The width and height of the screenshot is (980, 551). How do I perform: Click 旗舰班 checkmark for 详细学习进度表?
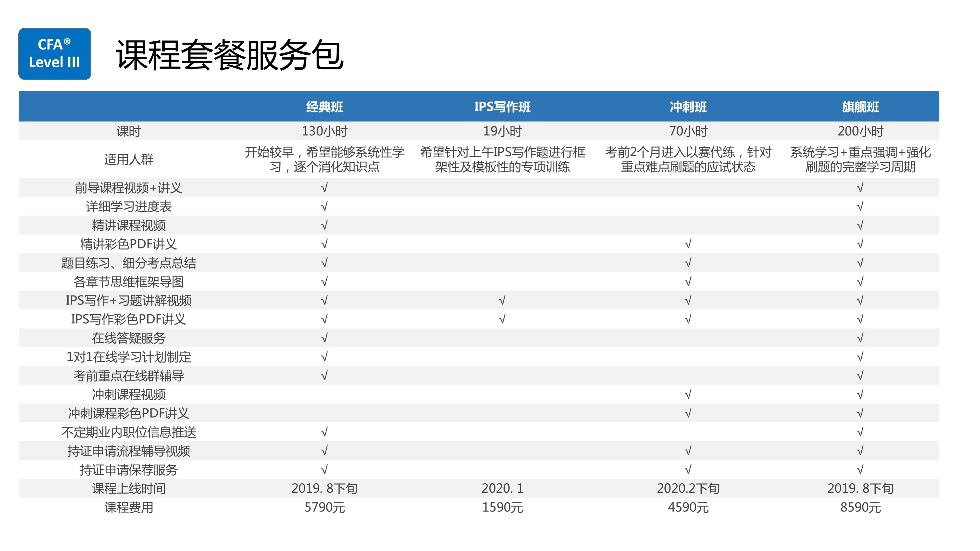coord(860,207)
